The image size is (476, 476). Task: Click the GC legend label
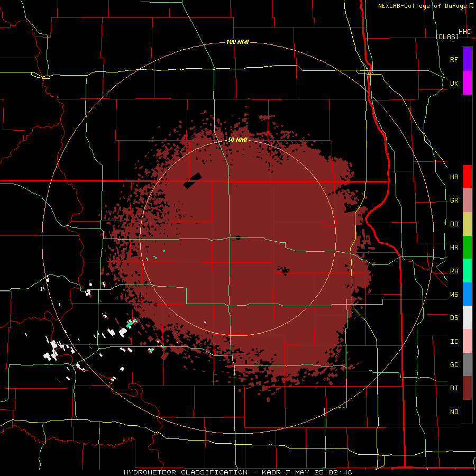coord(454,365)
